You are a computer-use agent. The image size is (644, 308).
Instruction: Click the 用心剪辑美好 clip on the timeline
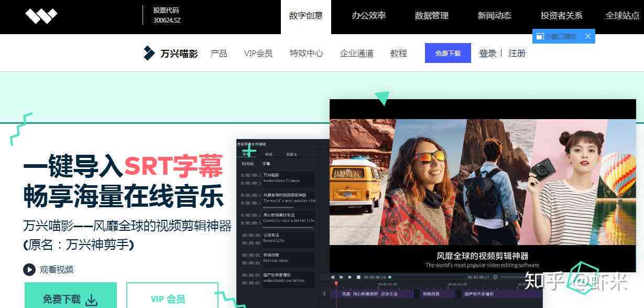click(365, 294)
